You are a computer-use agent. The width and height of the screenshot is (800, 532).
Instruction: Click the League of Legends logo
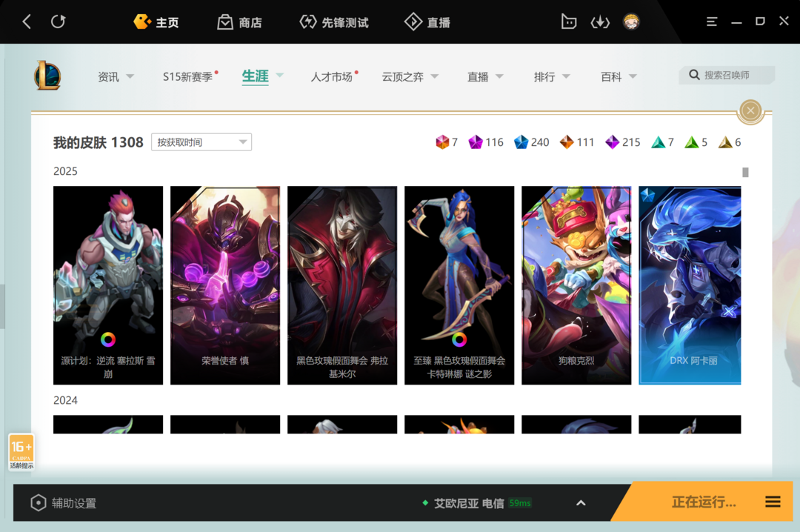pyautogui.click(x=47, y=76)
